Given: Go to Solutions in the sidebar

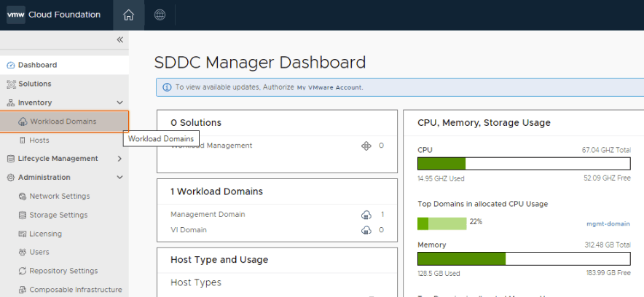Looking at the screenshot, I should [34, 84].
